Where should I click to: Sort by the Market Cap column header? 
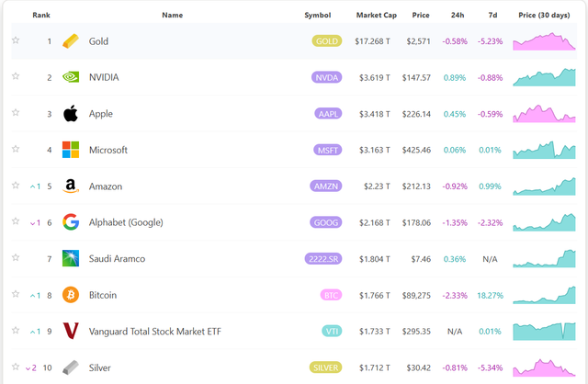377,15
